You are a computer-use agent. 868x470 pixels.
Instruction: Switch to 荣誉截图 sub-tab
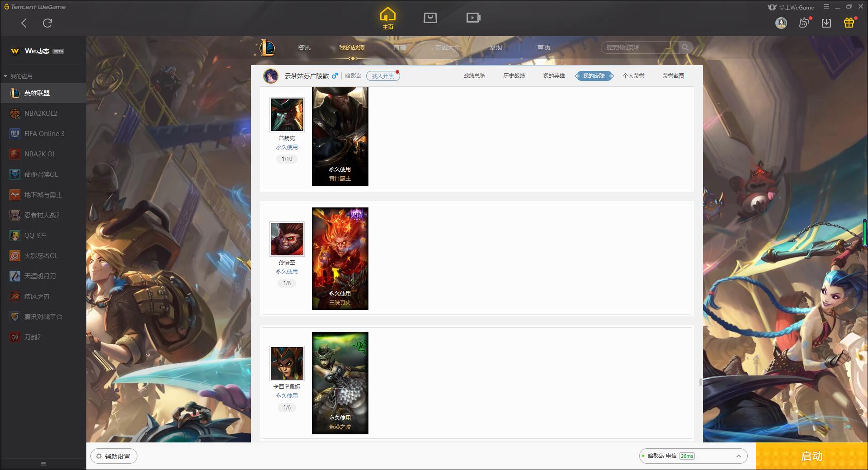coord(673,76)
